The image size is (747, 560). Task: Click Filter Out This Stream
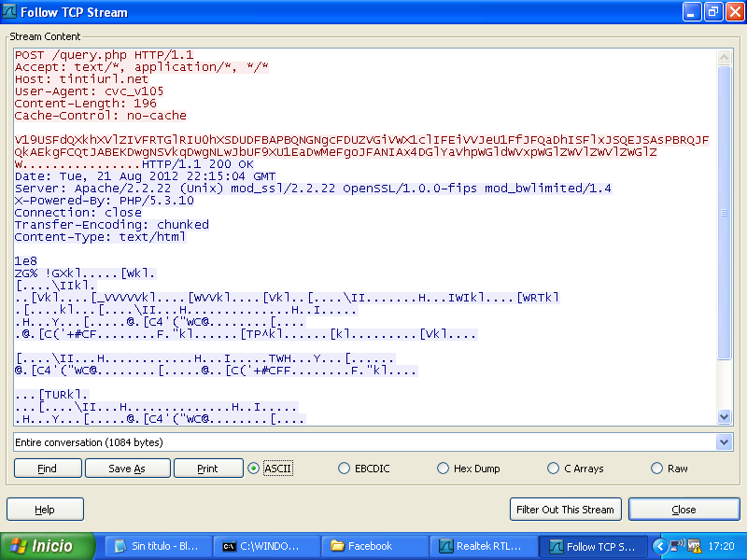(566, 510)
